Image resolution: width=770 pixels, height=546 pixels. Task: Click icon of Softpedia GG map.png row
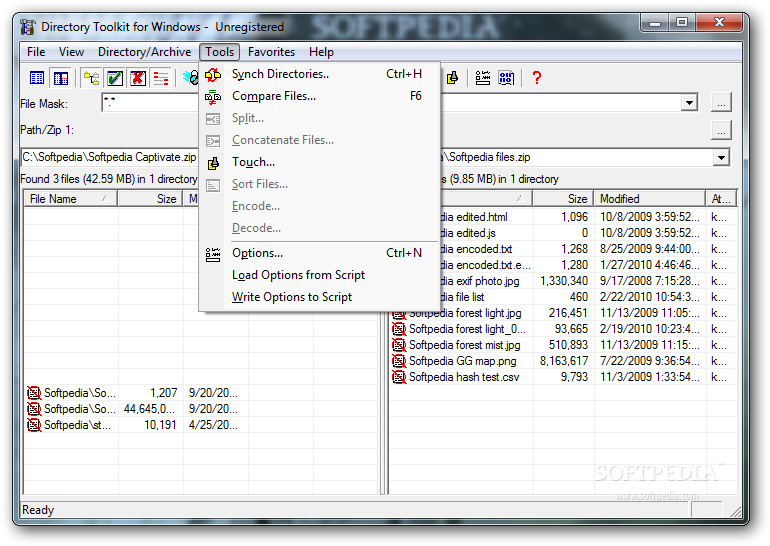tap(399, 361)
